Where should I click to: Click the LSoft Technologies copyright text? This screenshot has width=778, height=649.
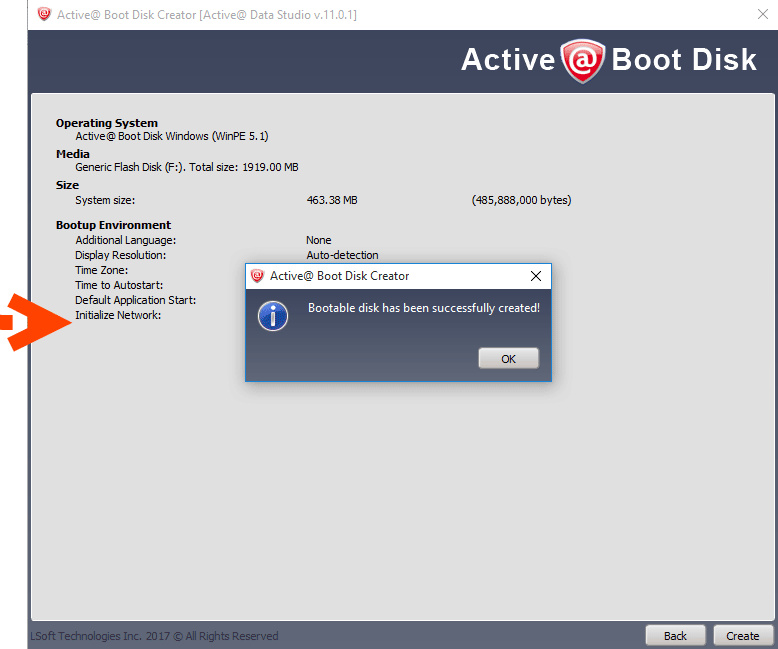(x=154, y=636)
